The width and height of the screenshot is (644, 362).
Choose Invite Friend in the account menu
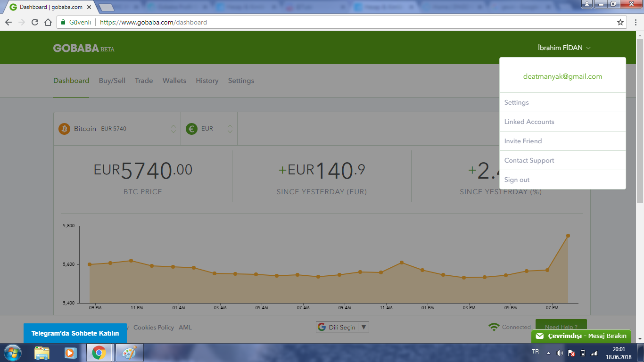[562, 141]
